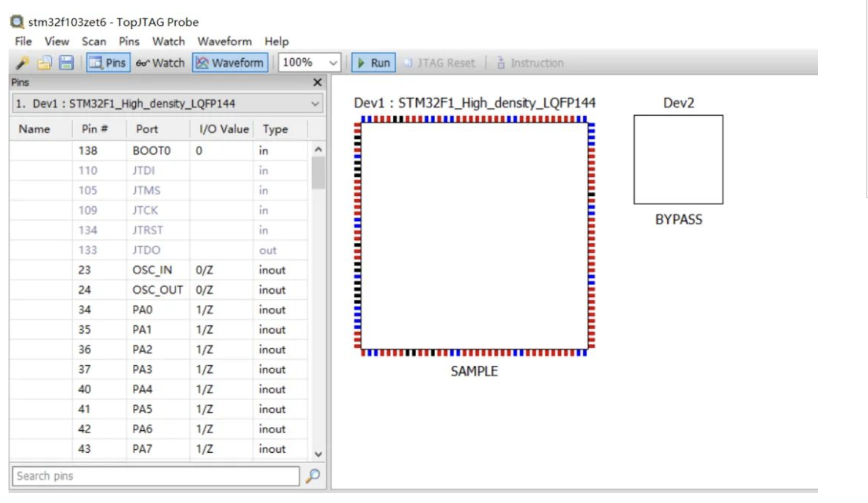The image size is (868, 503).
Task: Click the SAMPLE instruction label under Dev1
Action: [474, 371]
